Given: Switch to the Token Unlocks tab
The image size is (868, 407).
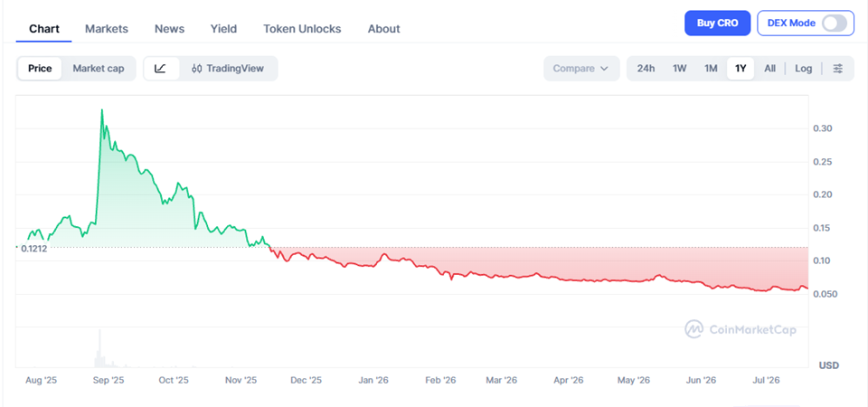Looking at the screenshot, I should tap(302, 29).
